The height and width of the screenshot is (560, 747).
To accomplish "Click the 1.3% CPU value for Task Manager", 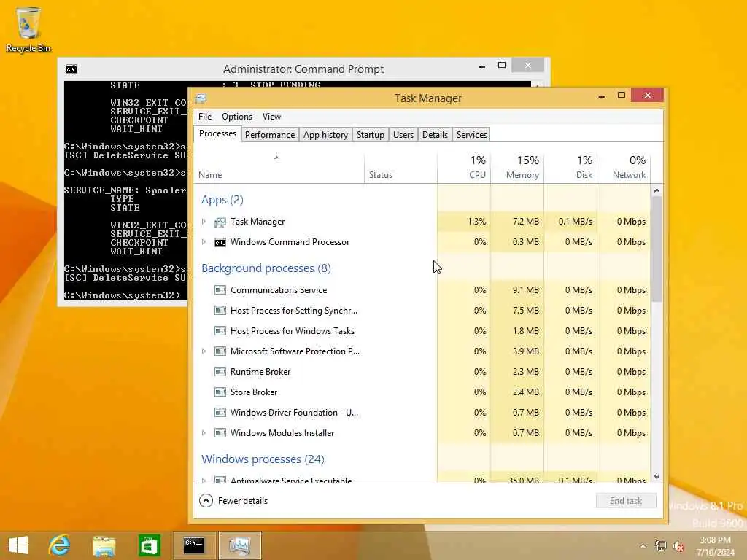I will click(x=477, y=222).
